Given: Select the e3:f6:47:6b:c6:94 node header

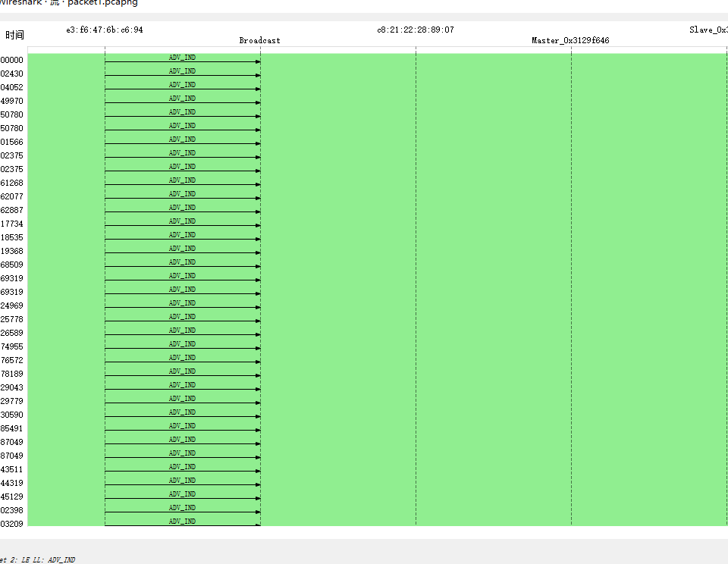Looking at the screenshot, I should (105, 30).
